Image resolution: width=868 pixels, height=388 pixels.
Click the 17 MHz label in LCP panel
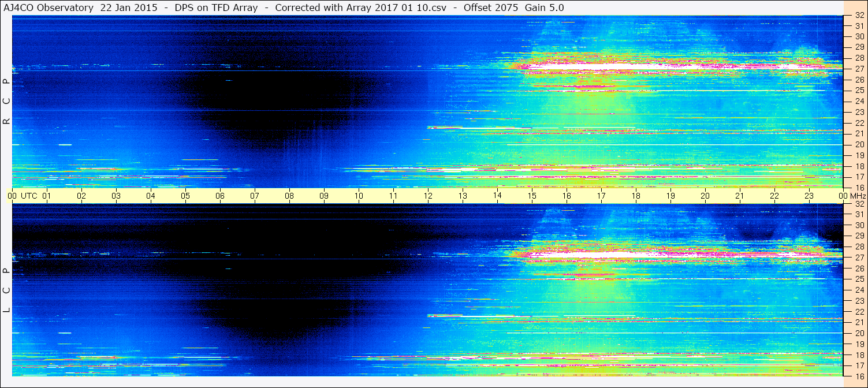[859, 365]
